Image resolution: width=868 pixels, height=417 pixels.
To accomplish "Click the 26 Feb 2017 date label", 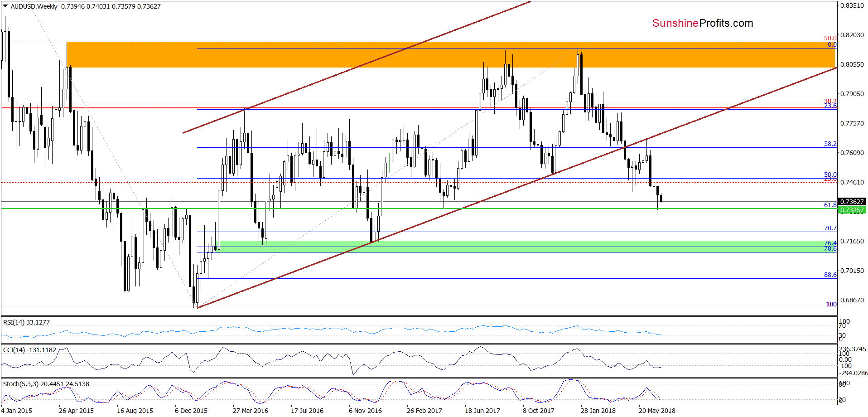I will [x=424, y=411].
